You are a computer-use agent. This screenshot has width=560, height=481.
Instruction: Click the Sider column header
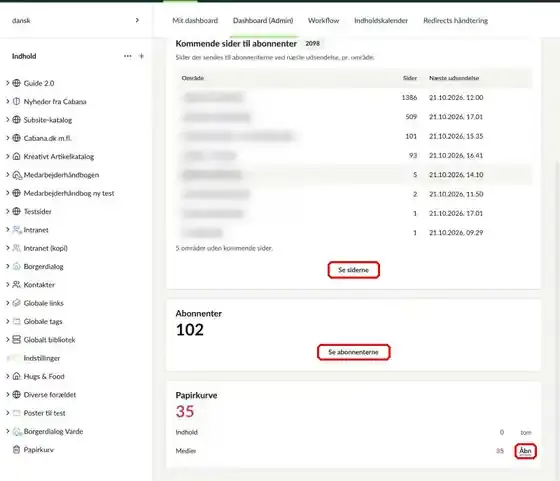pos(410,78)
